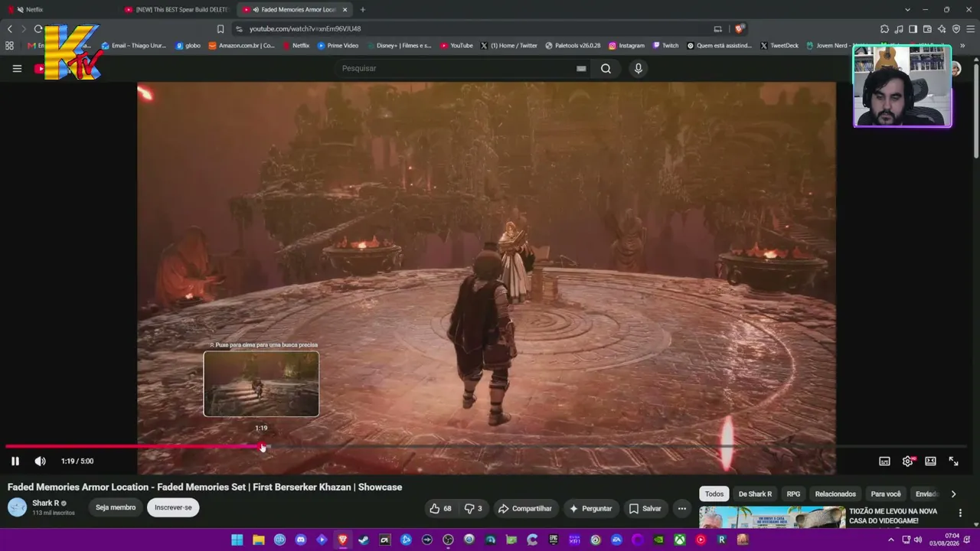Open the more actions ellipsis menu

tap(681, 508)
